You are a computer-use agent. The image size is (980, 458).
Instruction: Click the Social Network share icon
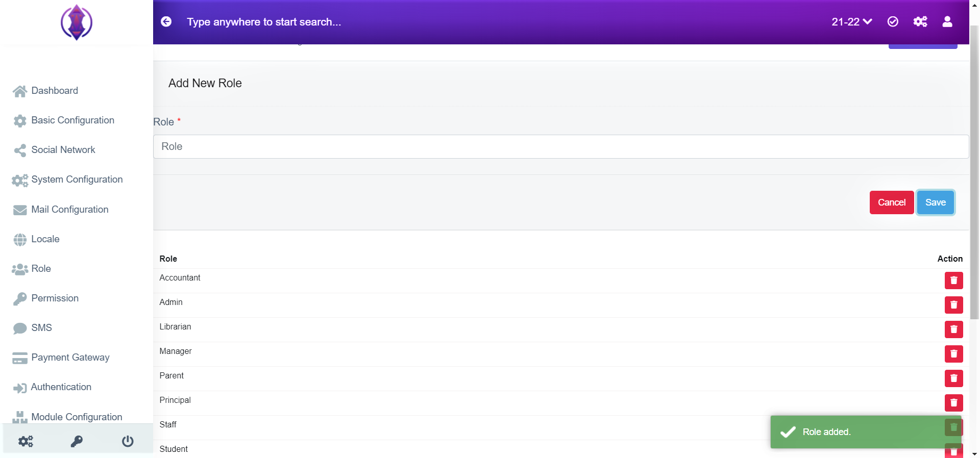point(20,150)
